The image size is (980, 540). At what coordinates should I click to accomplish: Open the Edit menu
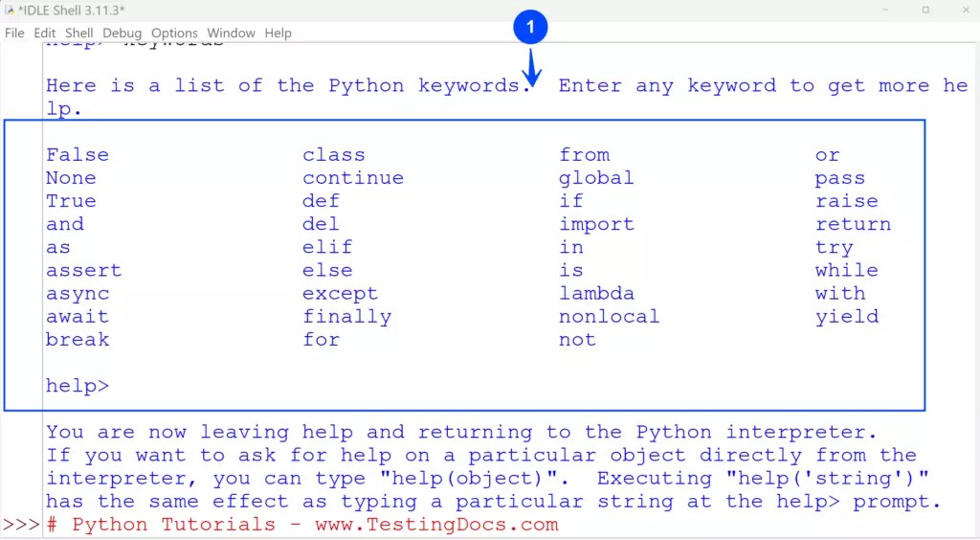click(x=44, y=34)
